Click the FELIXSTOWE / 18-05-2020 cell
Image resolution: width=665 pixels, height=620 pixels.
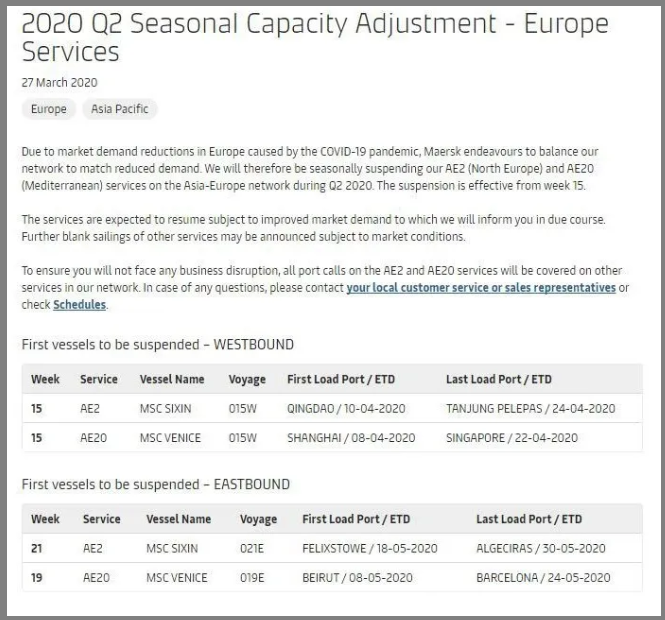[370, 549]
